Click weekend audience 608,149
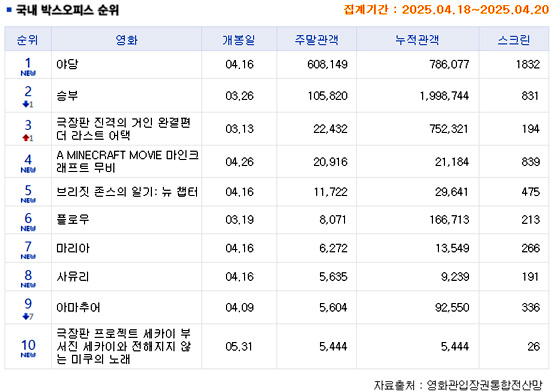Screen dimensions: 550x391 (x=328, y=64)
